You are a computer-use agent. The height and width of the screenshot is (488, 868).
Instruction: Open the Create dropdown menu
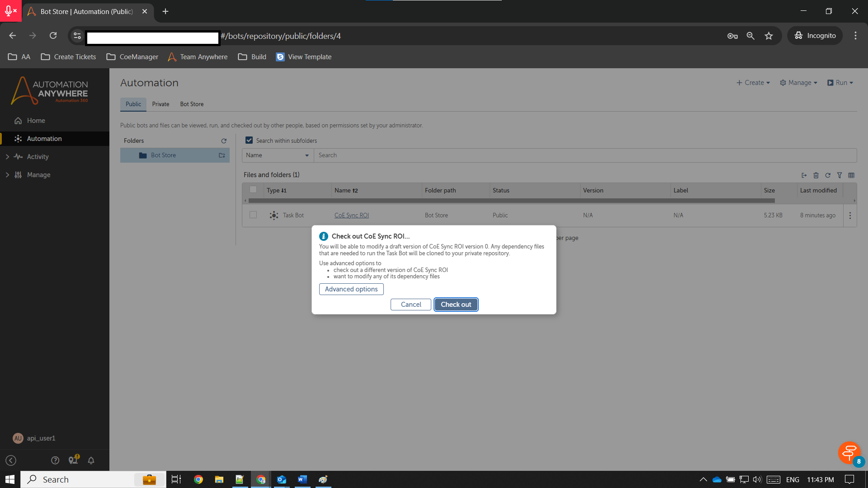[x=753, y=83]
